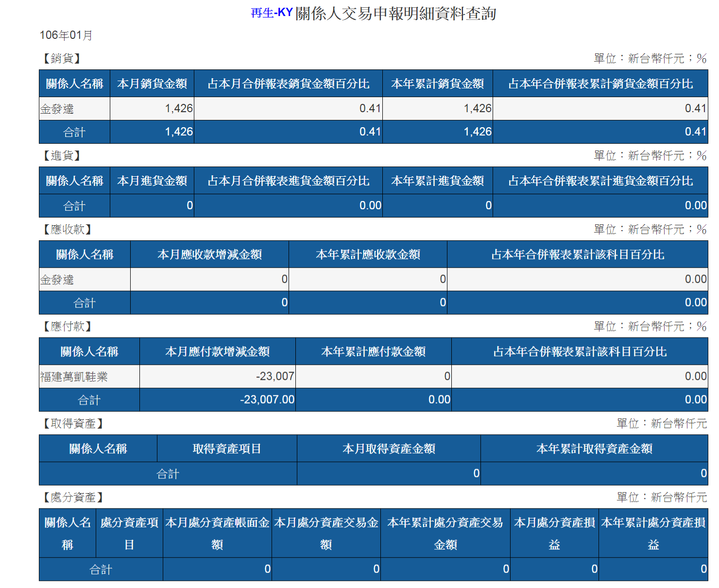The width and height of the screenshot is (719, 588).
Task: Click the 【應付款】 section label
Action: (x=68, y=327)
